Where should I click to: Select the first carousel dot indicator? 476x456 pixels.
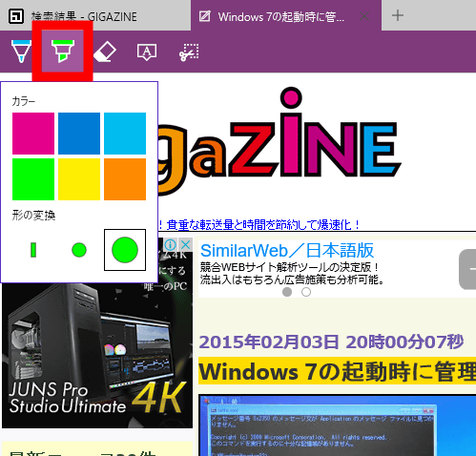(x=287, y=292)
